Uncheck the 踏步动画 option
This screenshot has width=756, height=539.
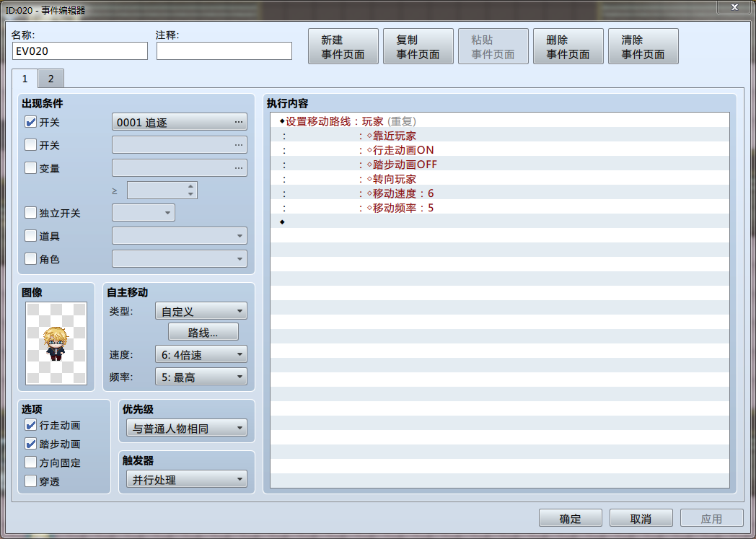click(x=30, y=444)
